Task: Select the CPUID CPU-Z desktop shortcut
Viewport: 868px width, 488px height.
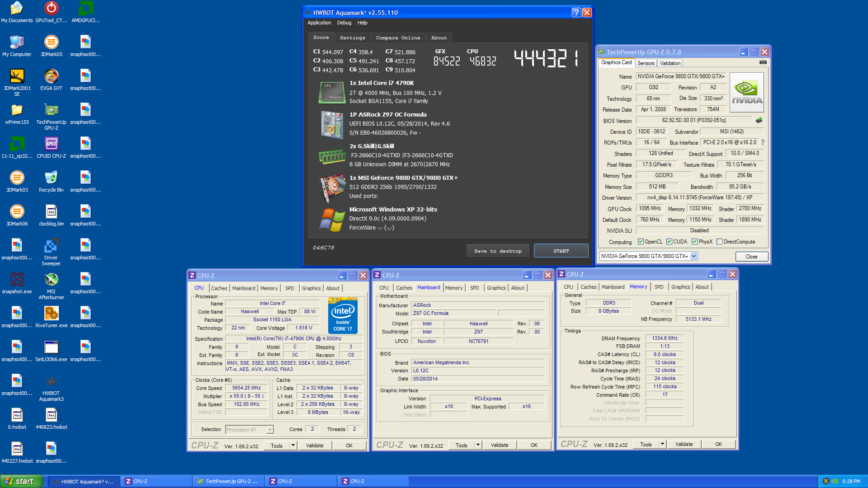Action: [x=51, y=148]
